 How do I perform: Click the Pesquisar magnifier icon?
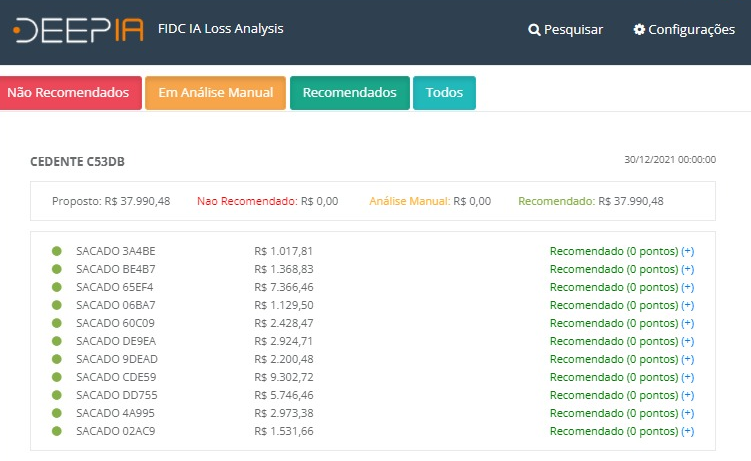click(x=534, y=30)
